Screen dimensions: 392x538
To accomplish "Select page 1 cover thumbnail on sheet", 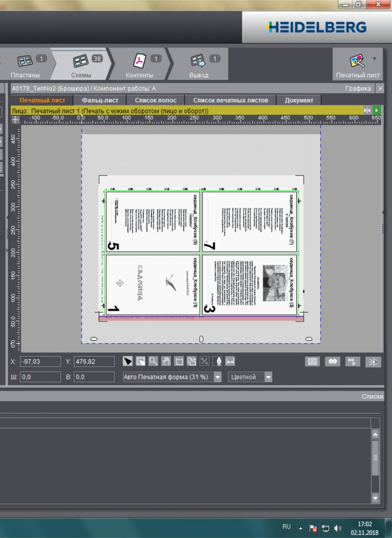I will (x=153, y=285).
